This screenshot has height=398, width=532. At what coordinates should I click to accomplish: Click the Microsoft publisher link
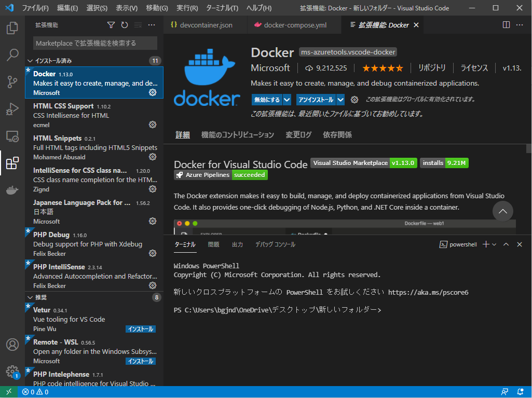pyautogui.click(x=270, y=68)
